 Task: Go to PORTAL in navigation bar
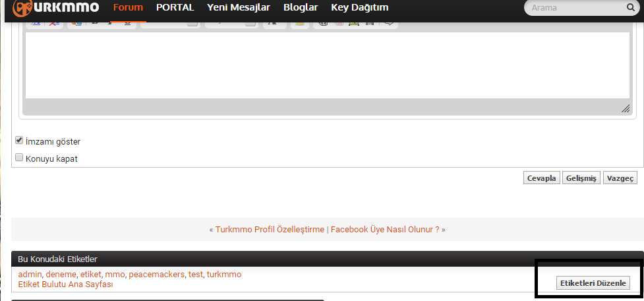coord(175,7)
